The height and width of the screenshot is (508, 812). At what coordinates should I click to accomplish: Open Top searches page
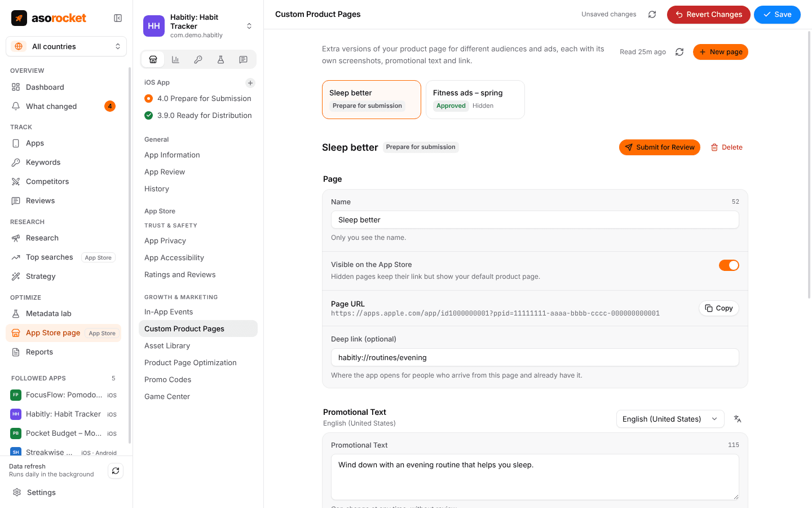(x=63, y=257)
